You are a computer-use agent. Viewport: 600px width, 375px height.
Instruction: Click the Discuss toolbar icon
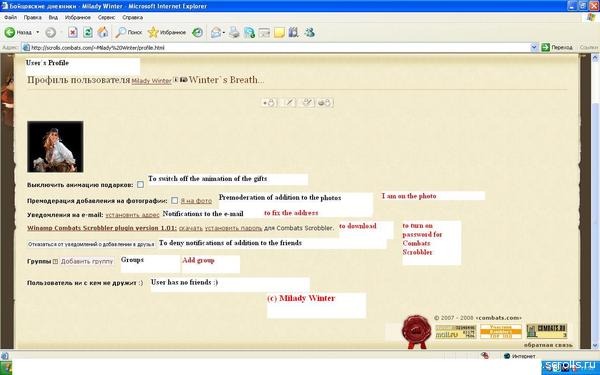pos(264,33)
